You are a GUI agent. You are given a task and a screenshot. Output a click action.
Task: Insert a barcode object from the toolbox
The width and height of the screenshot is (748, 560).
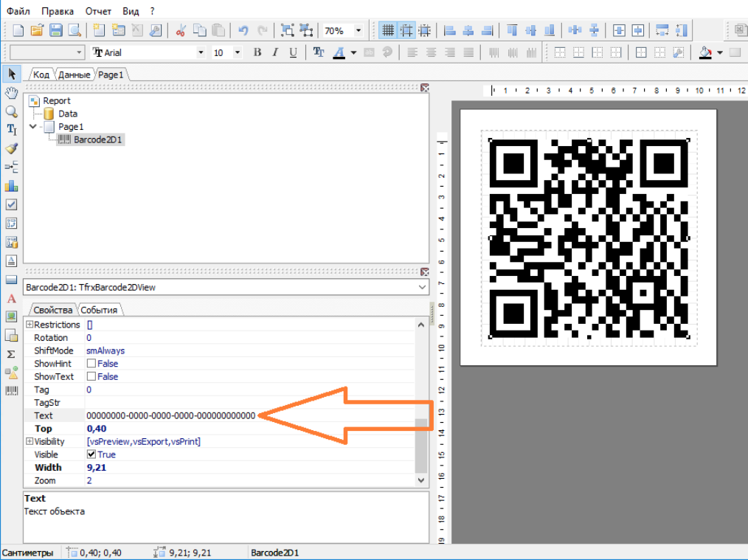[12, 391]
